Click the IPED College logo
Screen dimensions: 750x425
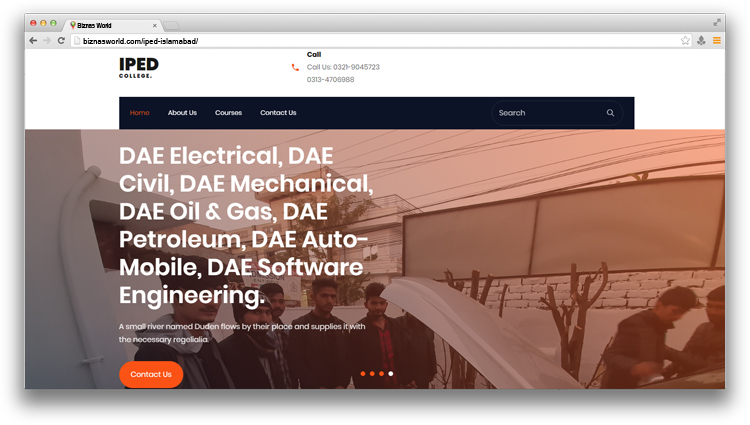[139, 68]
